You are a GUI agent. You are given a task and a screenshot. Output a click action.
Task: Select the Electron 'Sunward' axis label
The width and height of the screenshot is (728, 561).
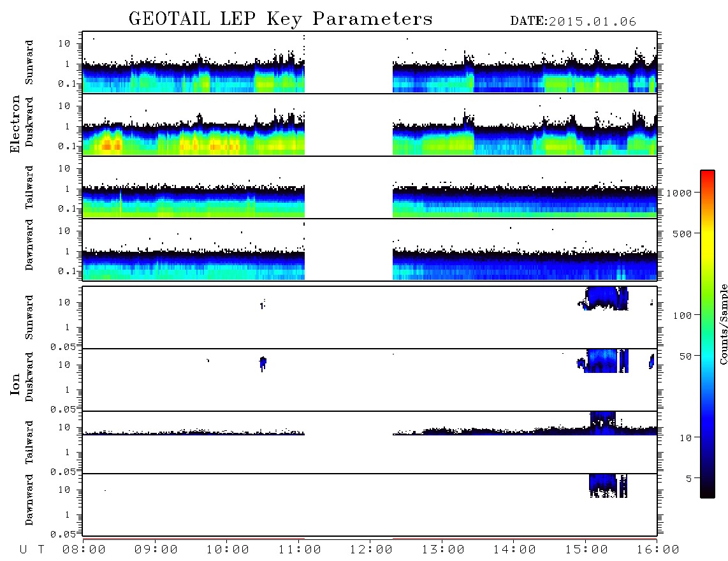[x=29, y=62]
